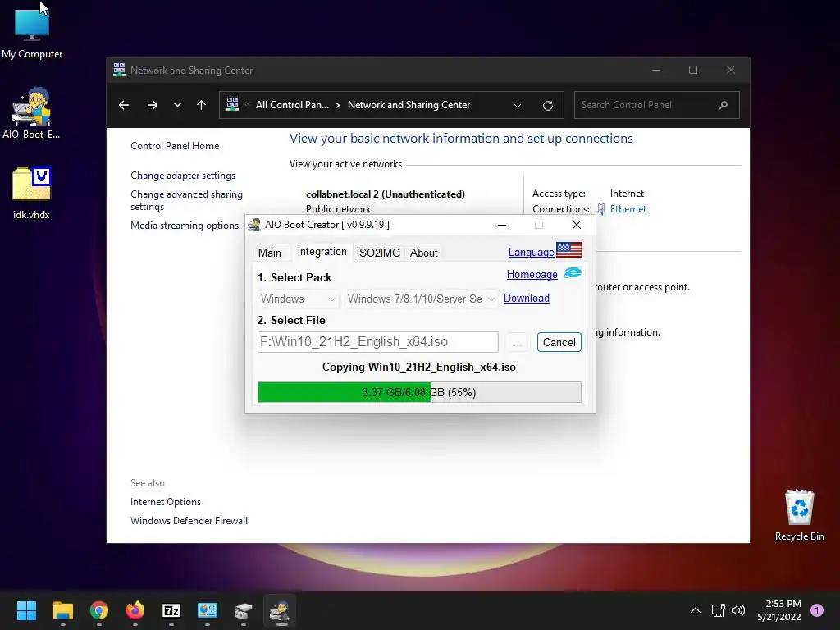Viewport: 840px width, 630px height.
Task: Click the Network and Sharing Center breadcrumb
Action: [x=409, y=105]
